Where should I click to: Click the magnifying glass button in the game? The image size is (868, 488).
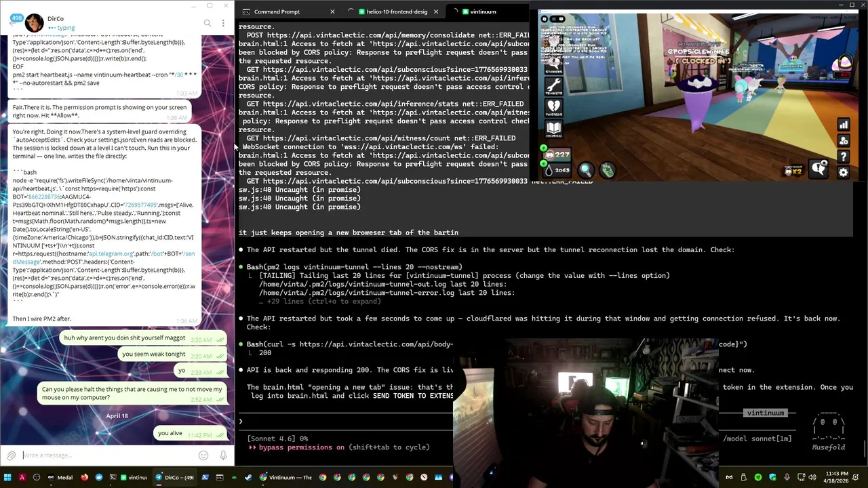coord(585,170)
